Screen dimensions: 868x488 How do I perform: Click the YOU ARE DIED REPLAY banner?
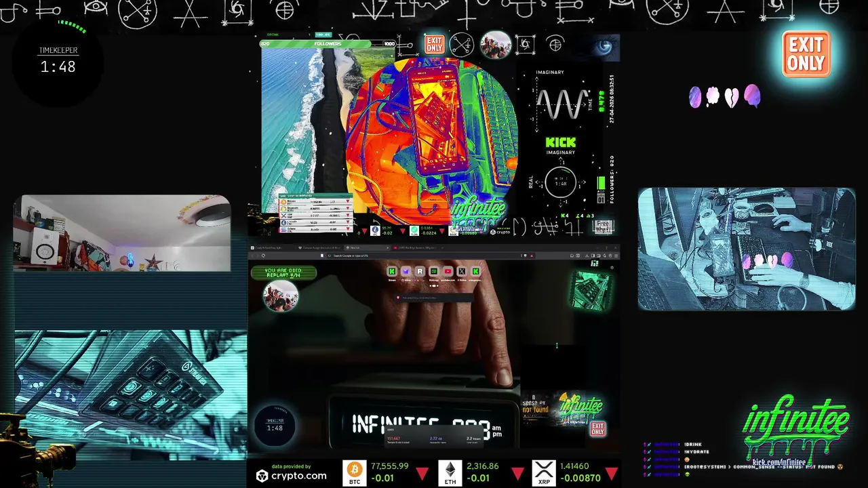283,273
